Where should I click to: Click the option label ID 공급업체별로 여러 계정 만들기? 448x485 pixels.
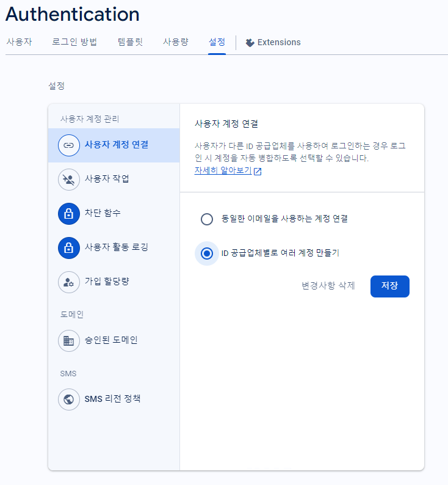click(280, 253)
